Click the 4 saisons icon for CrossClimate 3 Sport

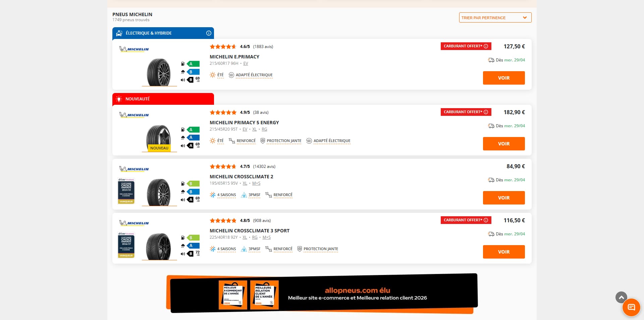point(213,249)
